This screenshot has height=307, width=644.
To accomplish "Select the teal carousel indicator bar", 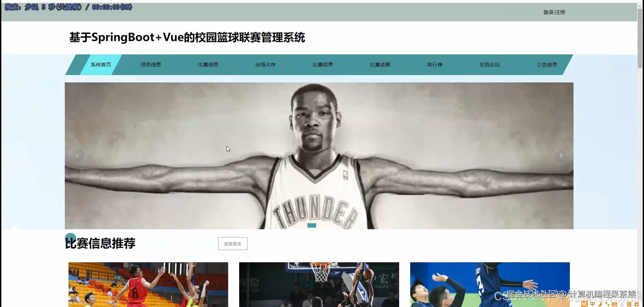I will pyautogui.click(x=312, y=225).
